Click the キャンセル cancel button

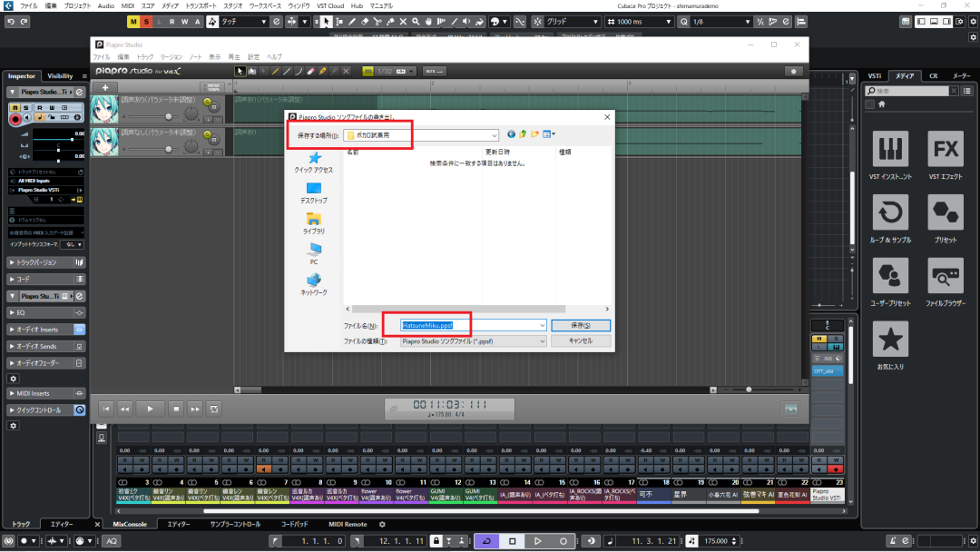pos(581,340)
